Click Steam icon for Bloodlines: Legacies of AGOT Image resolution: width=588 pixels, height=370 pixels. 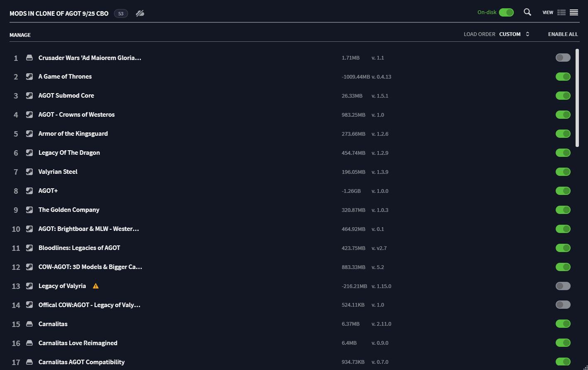(29, 248)
